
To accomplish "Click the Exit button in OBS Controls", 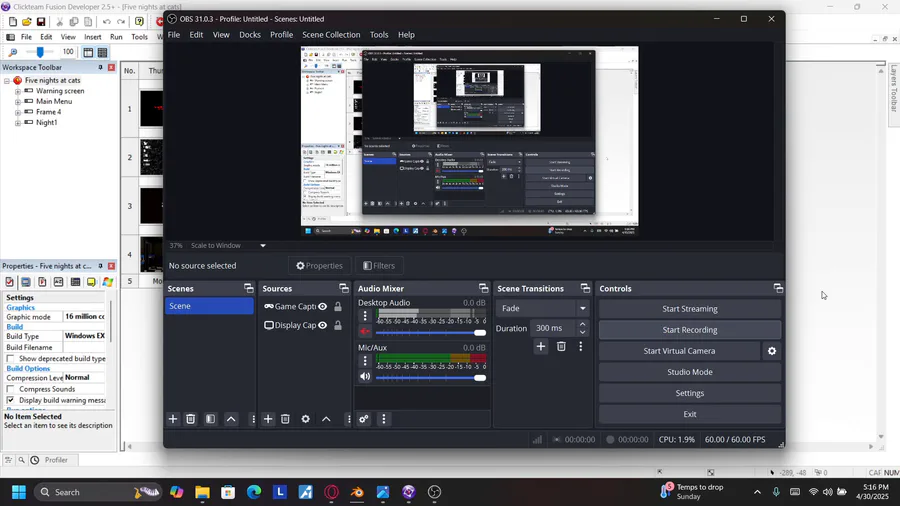I will [690, 414].
